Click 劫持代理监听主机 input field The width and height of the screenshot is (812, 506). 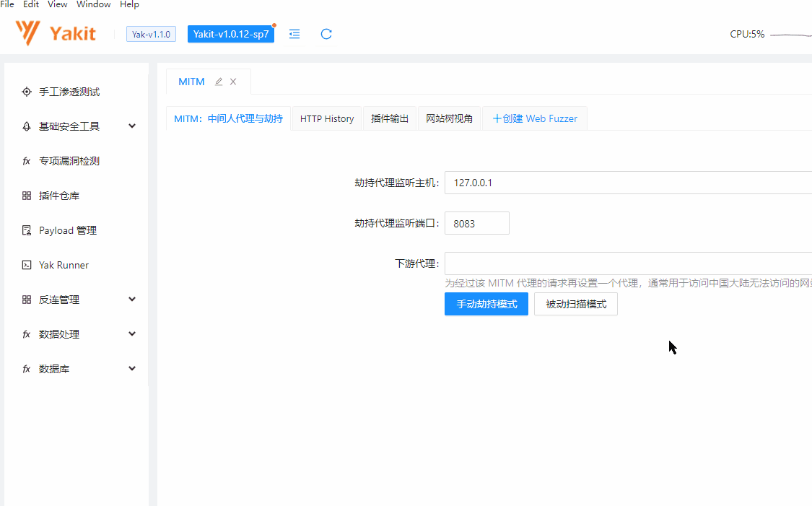pos(628,183)
